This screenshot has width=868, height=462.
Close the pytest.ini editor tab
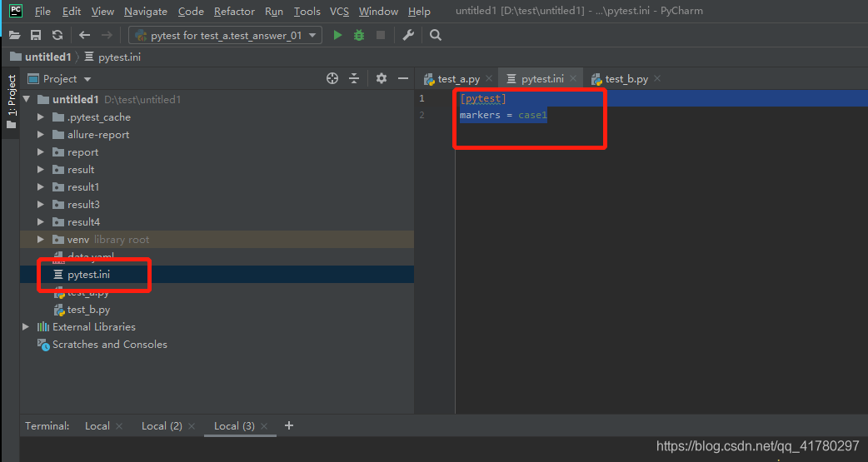coord(573,78)
